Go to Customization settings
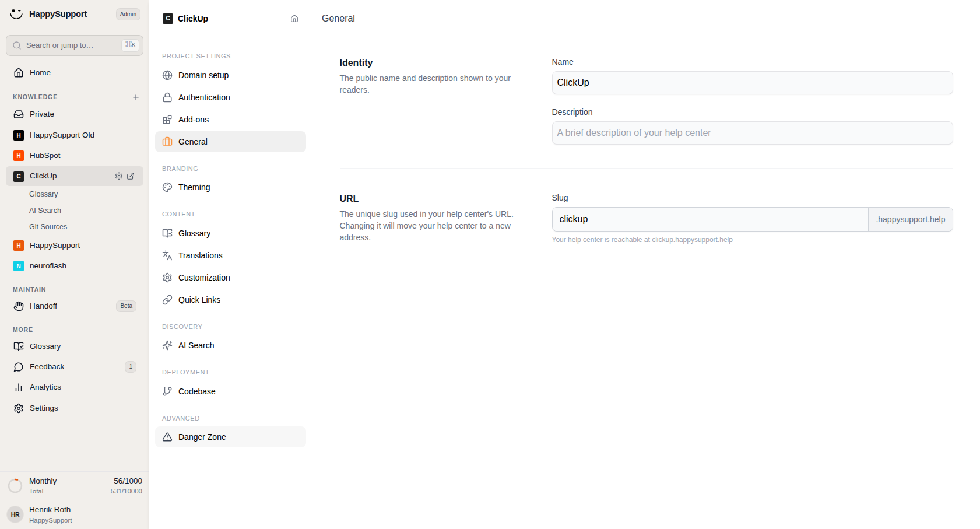This screenshot has width=980, height=529. [x=230, y=278]
